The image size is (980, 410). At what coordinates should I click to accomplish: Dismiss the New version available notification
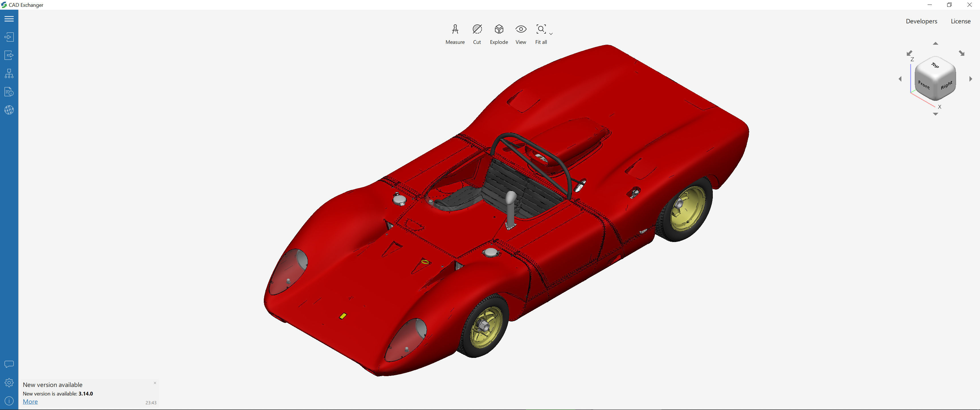click(155, 383)
